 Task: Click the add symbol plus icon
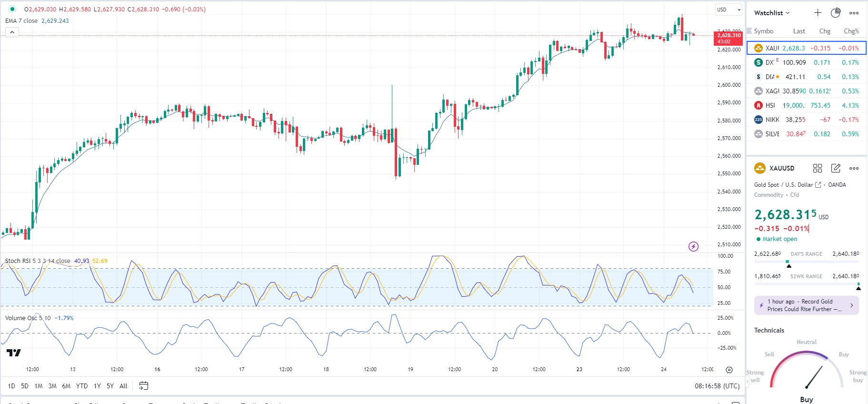pyautogui.click(x=818, y=13)
